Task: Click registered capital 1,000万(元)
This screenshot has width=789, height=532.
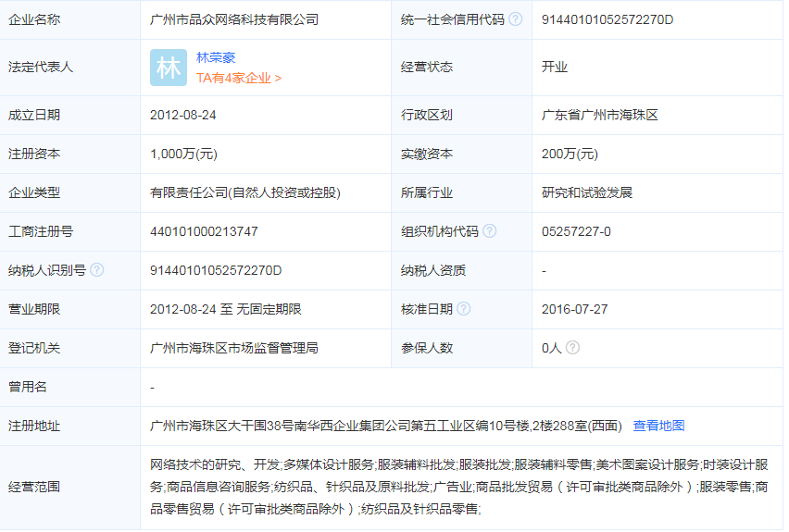Action: point(183,154)
